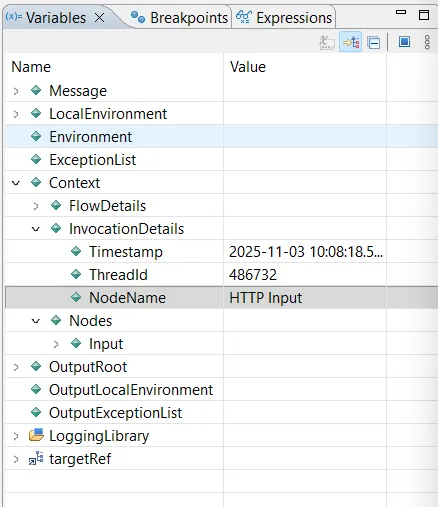438x507 pixels.
Task: Click the blue square view icon in toolbar
Action: pos(404,42)
